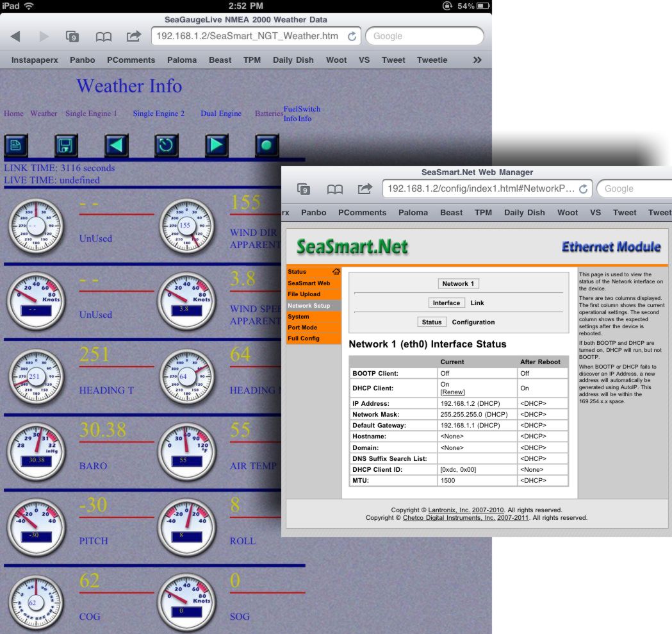This screenshot has height=634, width=672.
Task: Open Tweetie bookmark in Weather window
Action: 432,60
